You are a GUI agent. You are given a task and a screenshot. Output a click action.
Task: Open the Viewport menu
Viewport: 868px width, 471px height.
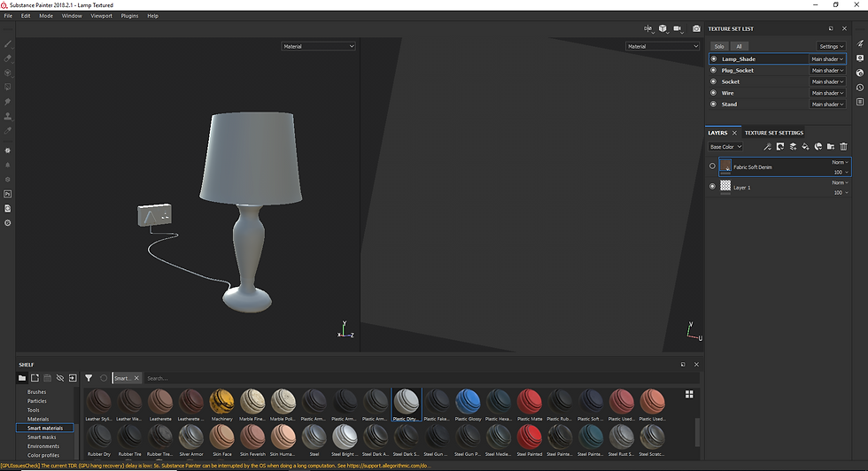pyautogui.click(x=101, y=16)
